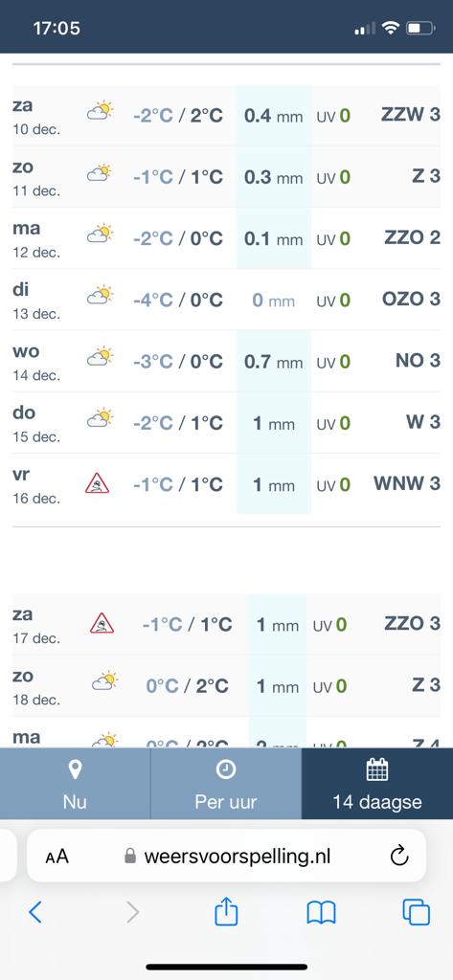Open the AA reader options
The image size is (453, 980).
(x=57, y=857)
